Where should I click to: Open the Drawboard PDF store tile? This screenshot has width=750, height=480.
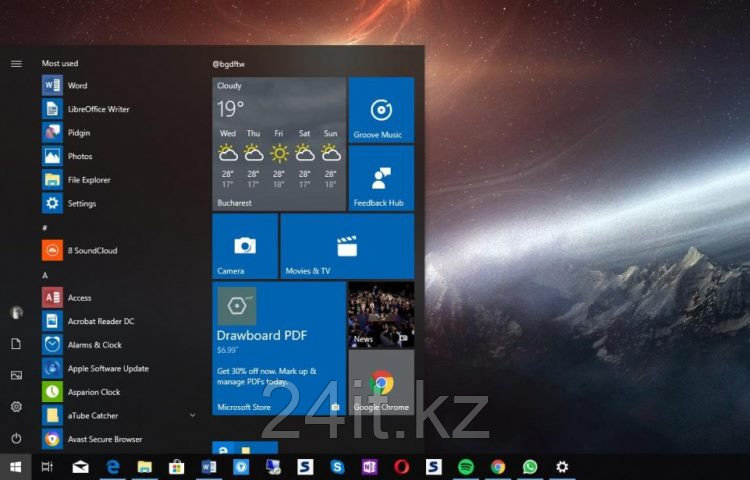(x=279, y=348)
